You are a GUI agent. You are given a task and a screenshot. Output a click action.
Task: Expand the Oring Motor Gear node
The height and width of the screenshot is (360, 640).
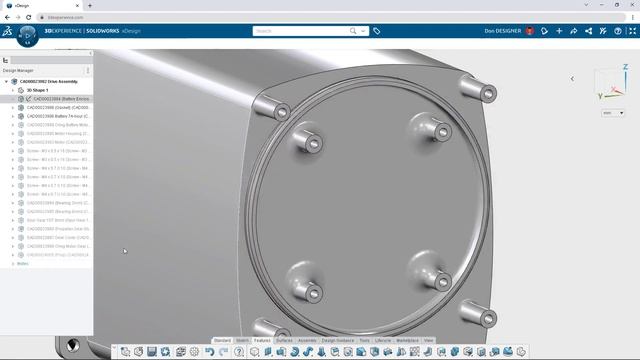(13, 246)
